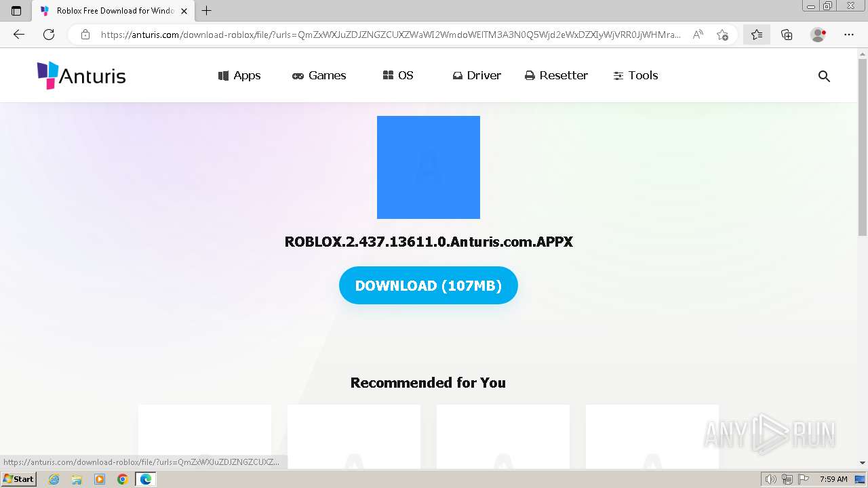Launch Chrome from taskbar
Viewport: 868px width, 488px height.
123,479
